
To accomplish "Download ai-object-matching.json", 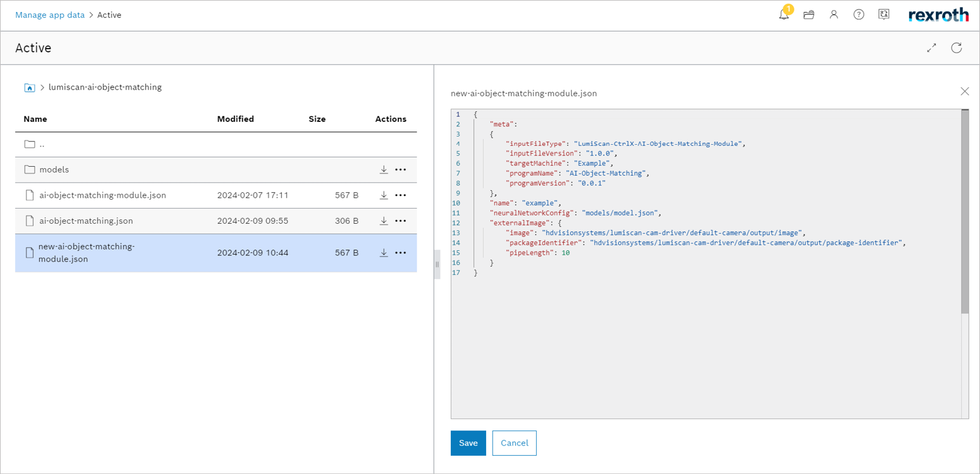I will click(x=383, y=221).
